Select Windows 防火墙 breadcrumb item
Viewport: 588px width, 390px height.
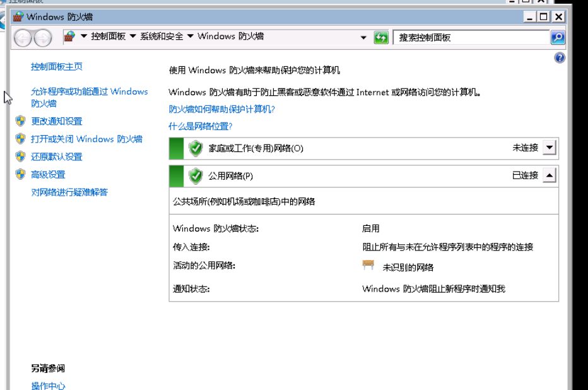pos(231,37)
